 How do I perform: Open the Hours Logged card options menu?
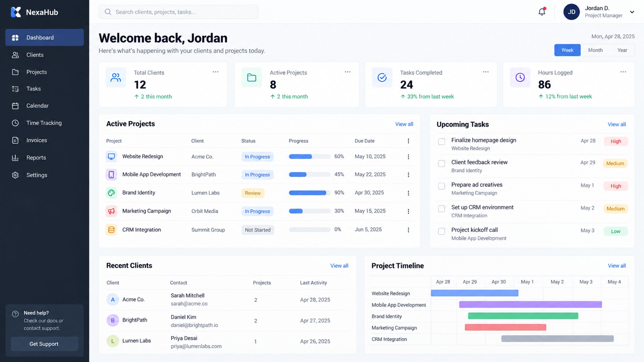pyautogui.click(x=623, y=72)
